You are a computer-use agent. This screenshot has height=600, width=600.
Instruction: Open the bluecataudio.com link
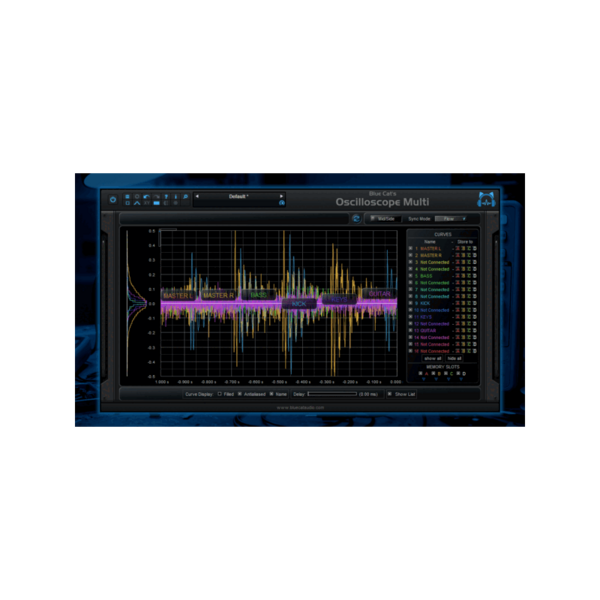(x=300, y=408)
